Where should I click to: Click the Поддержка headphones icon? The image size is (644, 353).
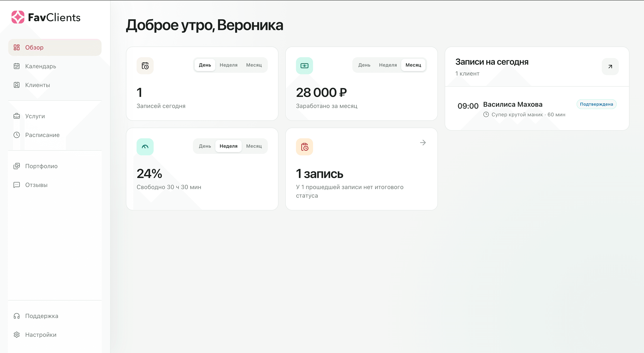(16, 316)
